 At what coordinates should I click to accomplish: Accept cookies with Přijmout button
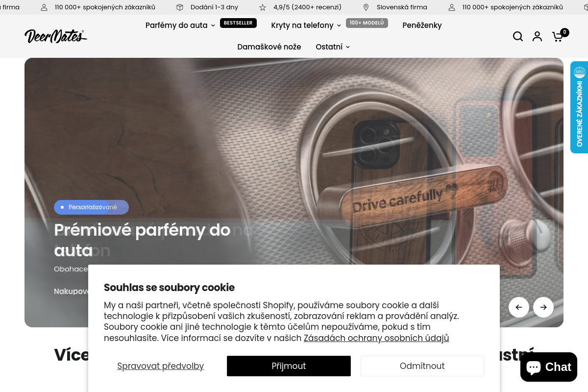[x=289, y=366]
